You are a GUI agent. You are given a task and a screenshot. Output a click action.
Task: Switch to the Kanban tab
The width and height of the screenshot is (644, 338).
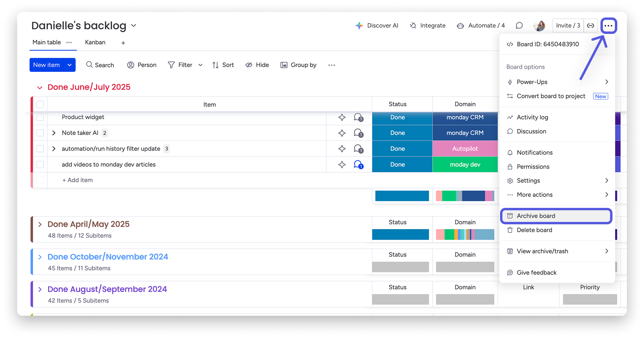tap(95, 42)
